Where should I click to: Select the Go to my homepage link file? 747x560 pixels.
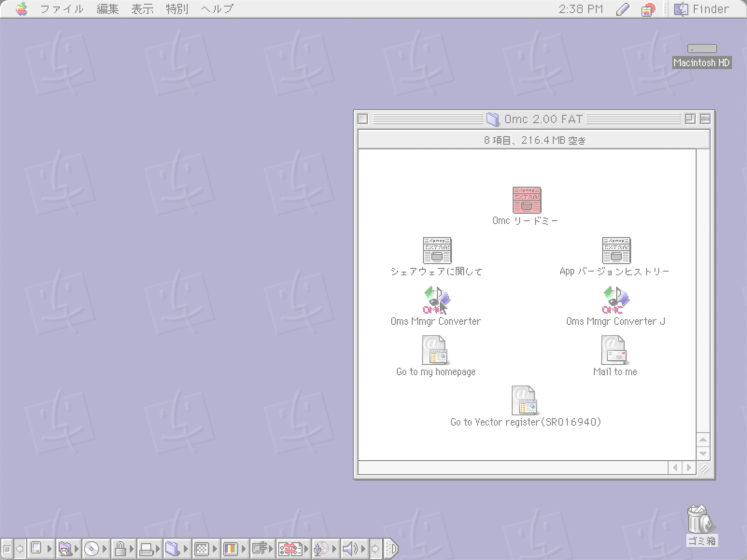(435, 350)
